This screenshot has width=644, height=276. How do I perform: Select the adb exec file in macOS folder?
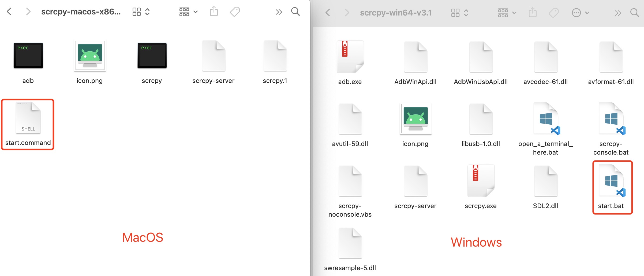pyautogui.click(x=28, y=55)
